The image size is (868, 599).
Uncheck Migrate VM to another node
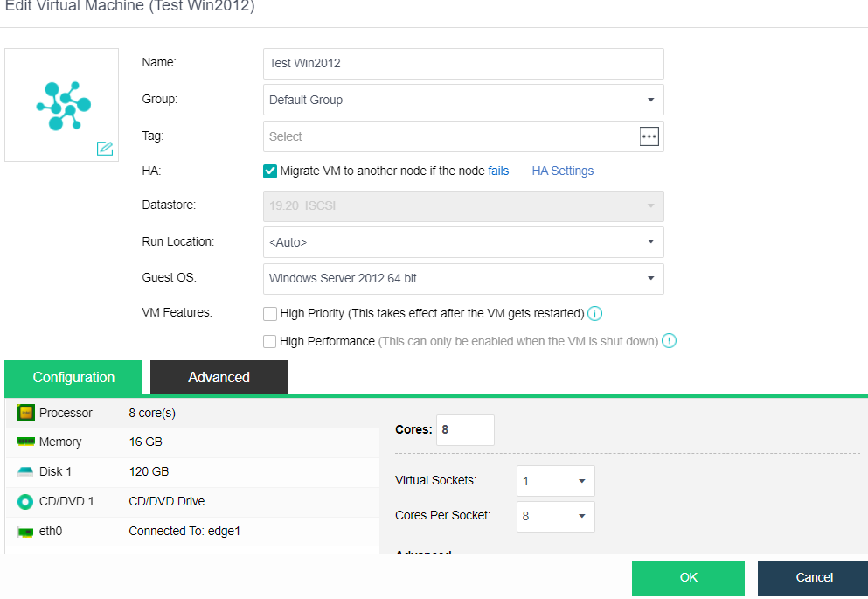(270, 171)
